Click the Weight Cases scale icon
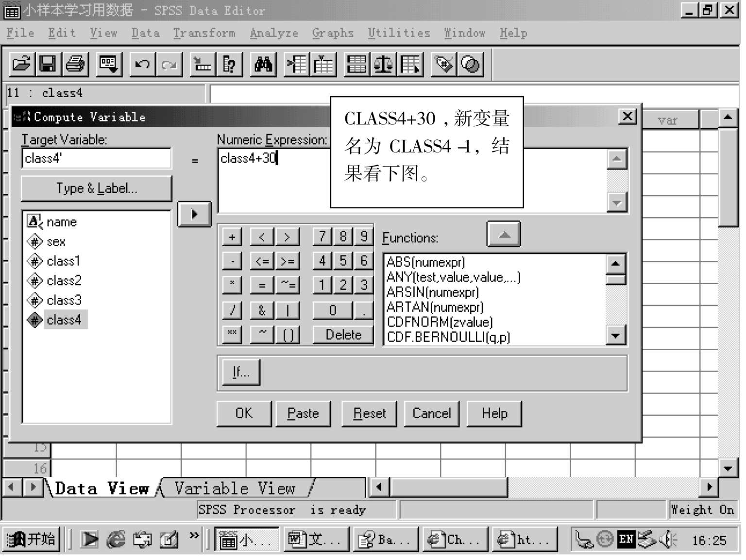Viewport: 746px width, 560px height. pos(384,64)
